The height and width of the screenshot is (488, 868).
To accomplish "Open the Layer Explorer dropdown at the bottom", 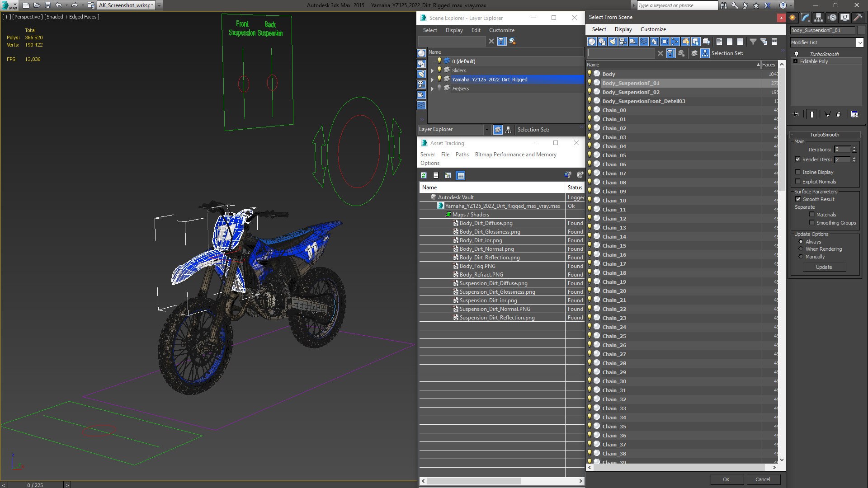I will pyautogui.click(x=487, y=130).
